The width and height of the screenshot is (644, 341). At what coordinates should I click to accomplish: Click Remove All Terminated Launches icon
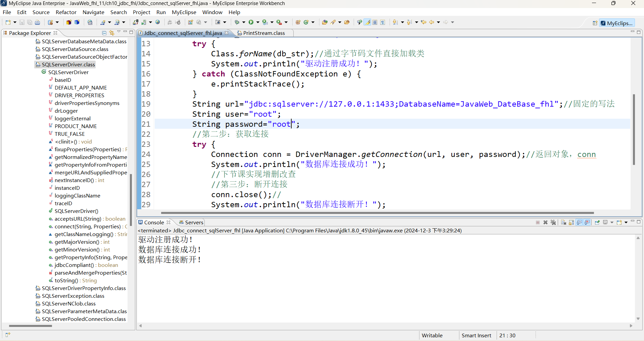click(x=553, y=222)
